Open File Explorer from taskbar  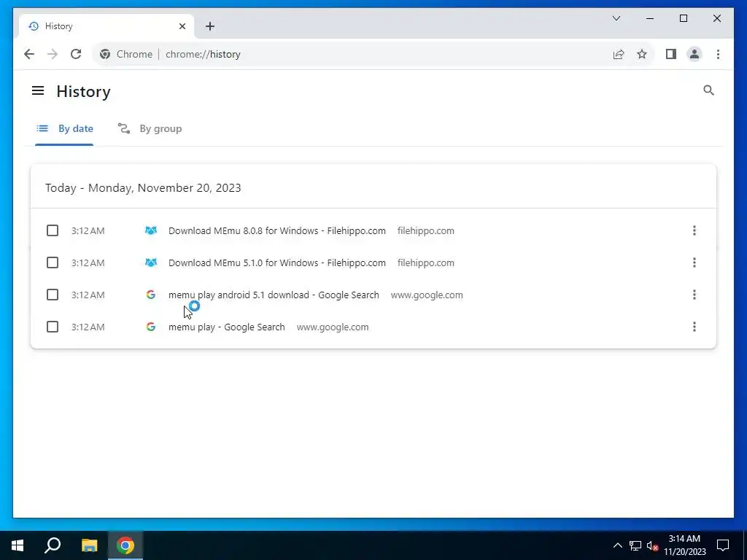[89, 545]
